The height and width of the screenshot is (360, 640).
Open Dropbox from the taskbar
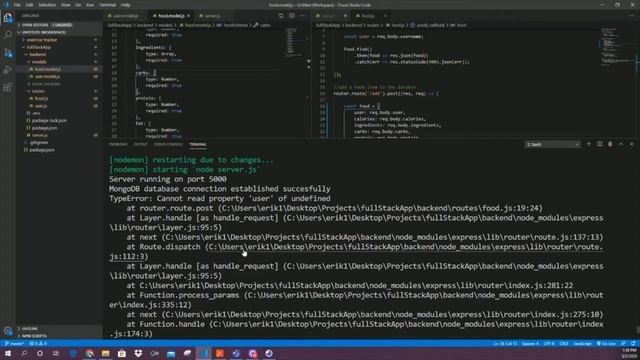click(x=138, y=353)
